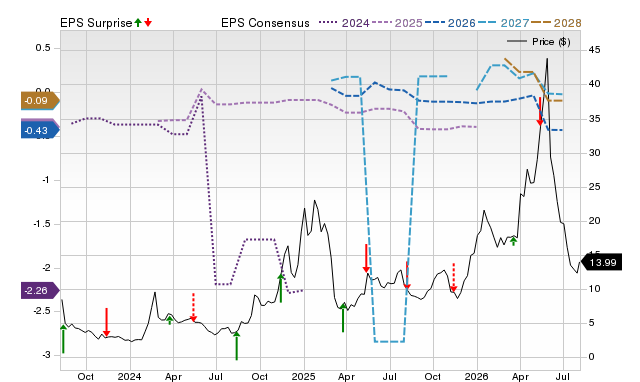The image size is (640, 382).
Task: Click the brown -0.09 value tag
Action: (x=40, y=101)
